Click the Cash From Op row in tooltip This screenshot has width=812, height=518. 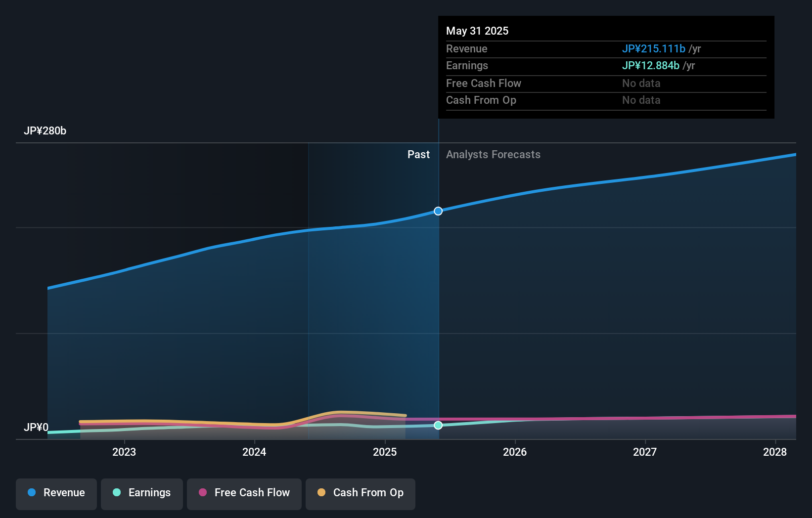point(606,100)
